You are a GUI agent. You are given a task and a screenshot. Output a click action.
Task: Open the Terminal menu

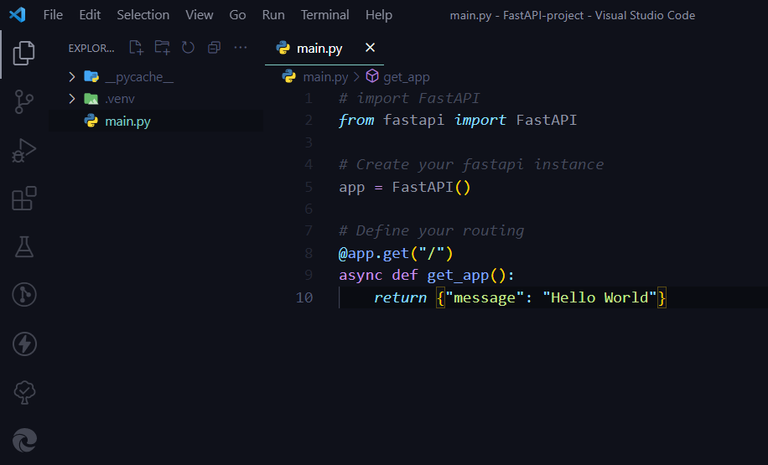325,15
